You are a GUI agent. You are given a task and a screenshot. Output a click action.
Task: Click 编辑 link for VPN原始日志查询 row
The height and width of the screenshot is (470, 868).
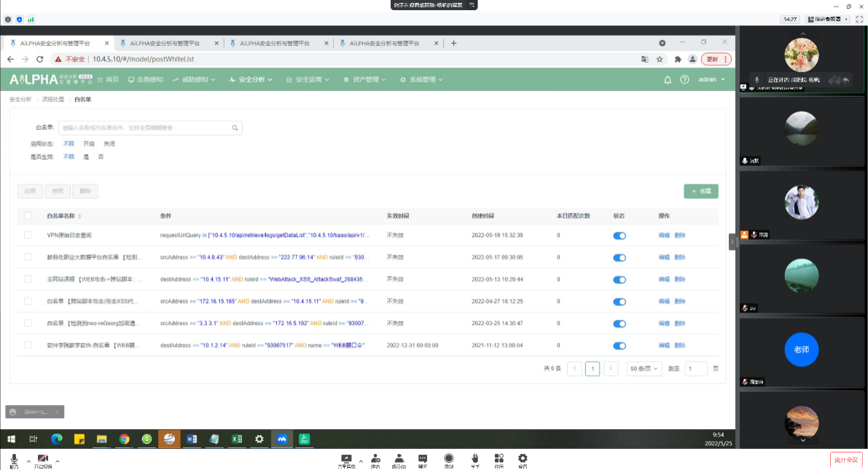tap(664, 235)
